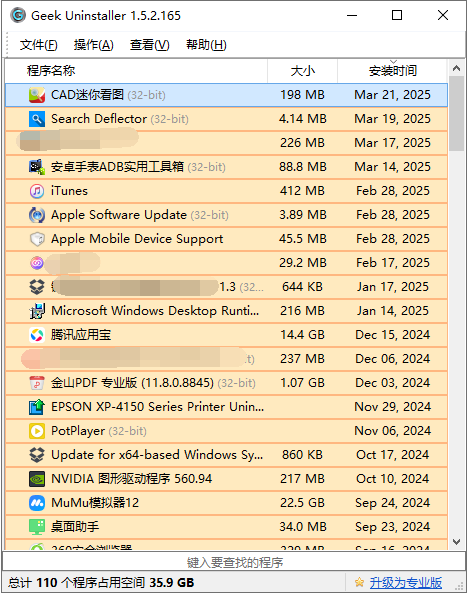This screenshot has height=595, width=469.
Task: Click the 198 MB size cell
Action: [302, 95]
